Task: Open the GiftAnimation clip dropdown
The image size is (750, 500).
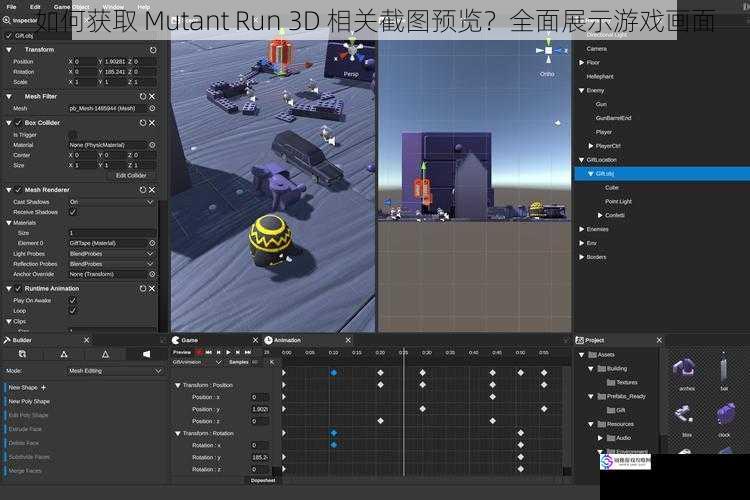Action: (x=197, y=362)
